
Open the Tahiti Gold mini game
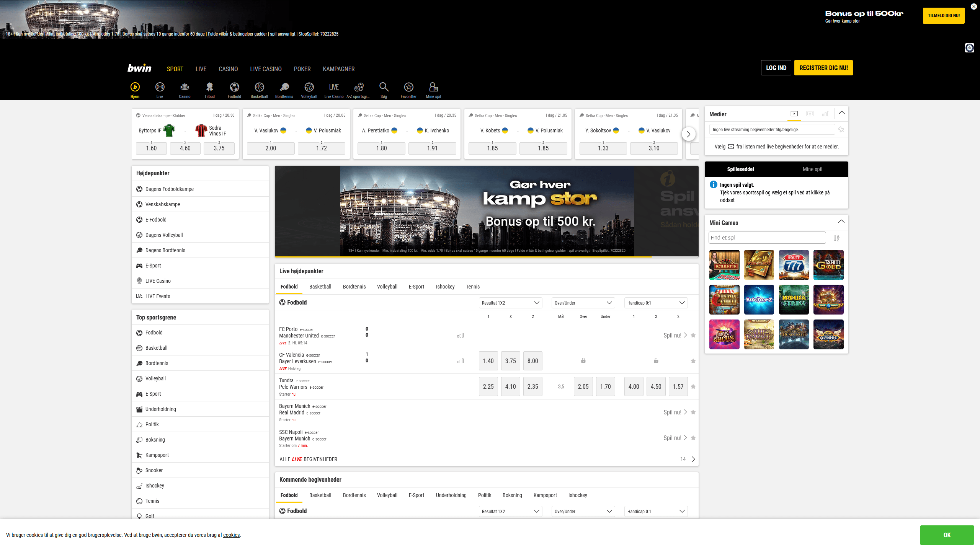[828, 265]
